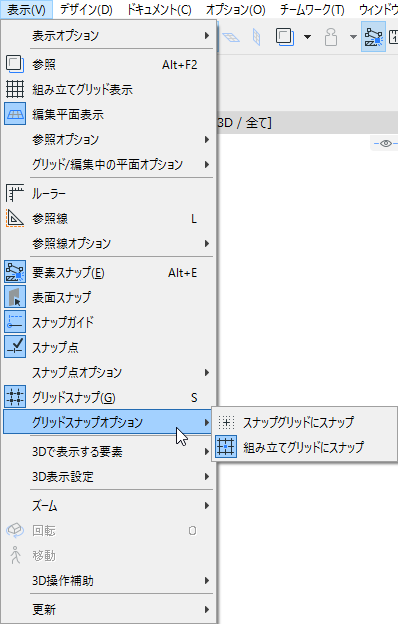This screenshot has width=398, height=624.
Task: Click the グリッドスナップ grid snap icon
Action: tap(15, 396)
